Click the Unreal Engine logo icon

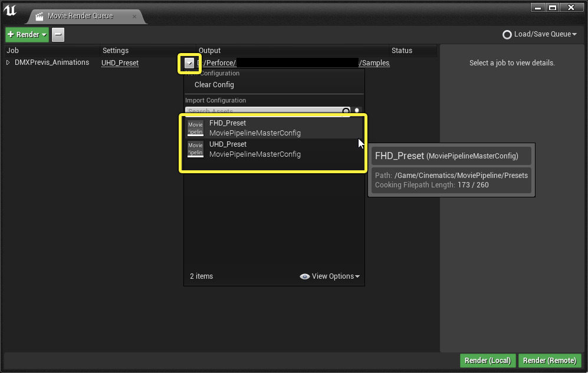(x=10, y=9)
